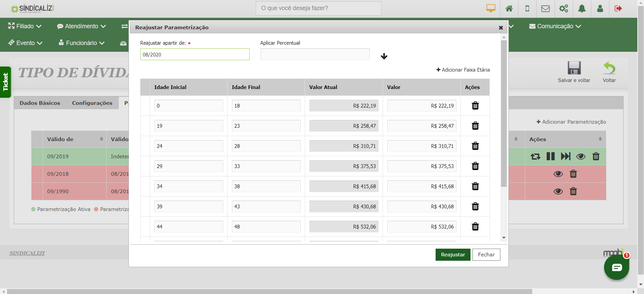Screen dimensions: 644x294
Task: Expand the Comunicação dropdown menu
Action: click(555, 26)
